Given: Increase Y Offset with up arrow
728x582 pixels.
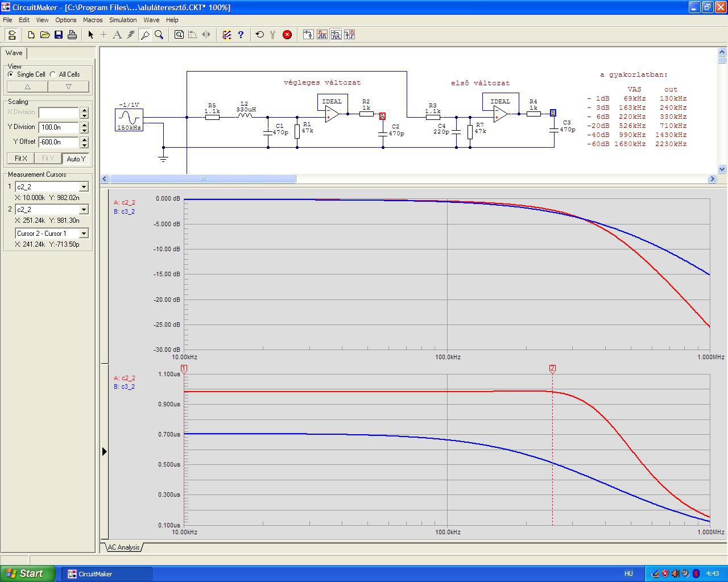Looking at the screenshot, I should pyautogui.click(x=84, y=139).
